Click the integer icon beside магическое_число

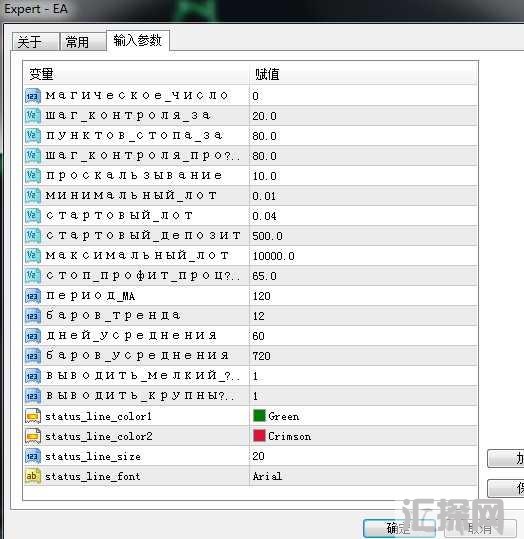point(33,96)
